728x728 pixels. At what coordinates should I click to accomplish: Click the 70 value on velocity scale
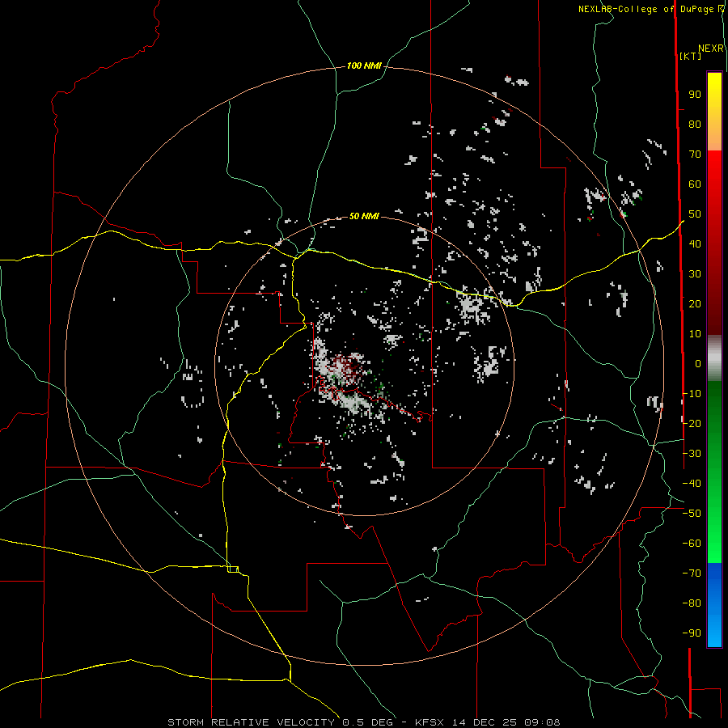(x=695, y=154)
